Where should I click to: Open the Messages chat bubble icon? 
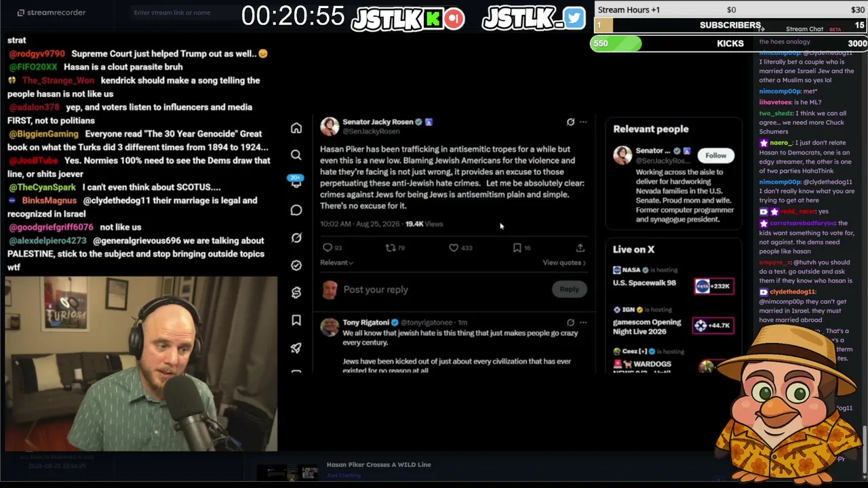[x=296, y=210]
